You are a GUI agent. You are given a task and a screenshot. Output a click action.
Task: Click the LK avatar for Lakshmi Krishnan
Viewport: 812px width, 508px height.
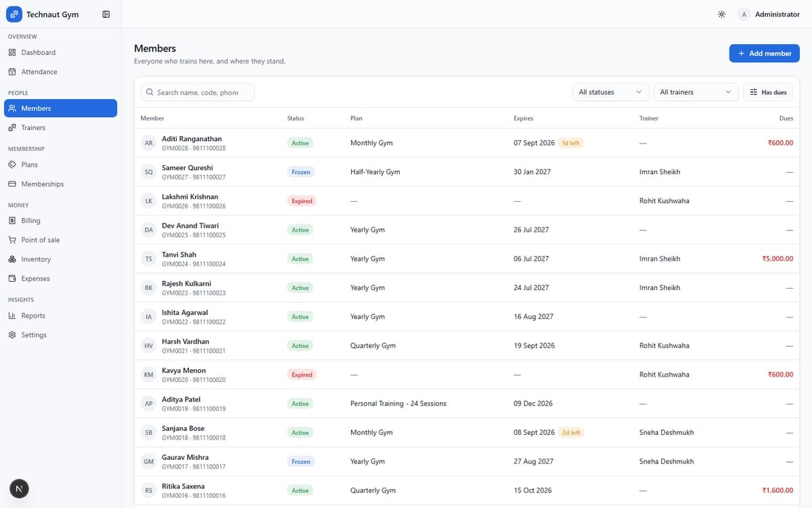pyautogui.click(x=149, y=201)
